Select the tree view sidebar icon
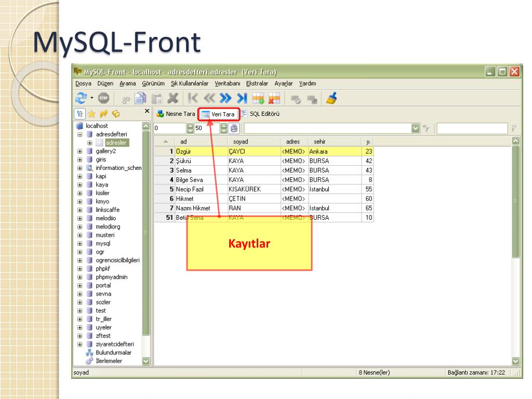 tap(79, 114)
